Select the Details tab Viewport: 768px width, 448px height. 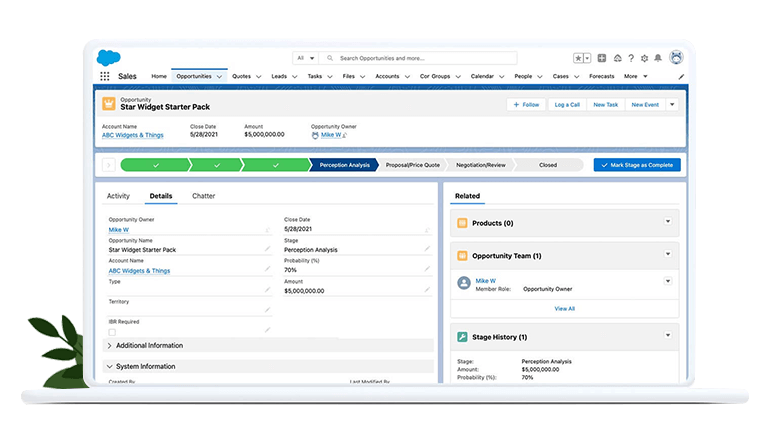[x=161, y=196]
